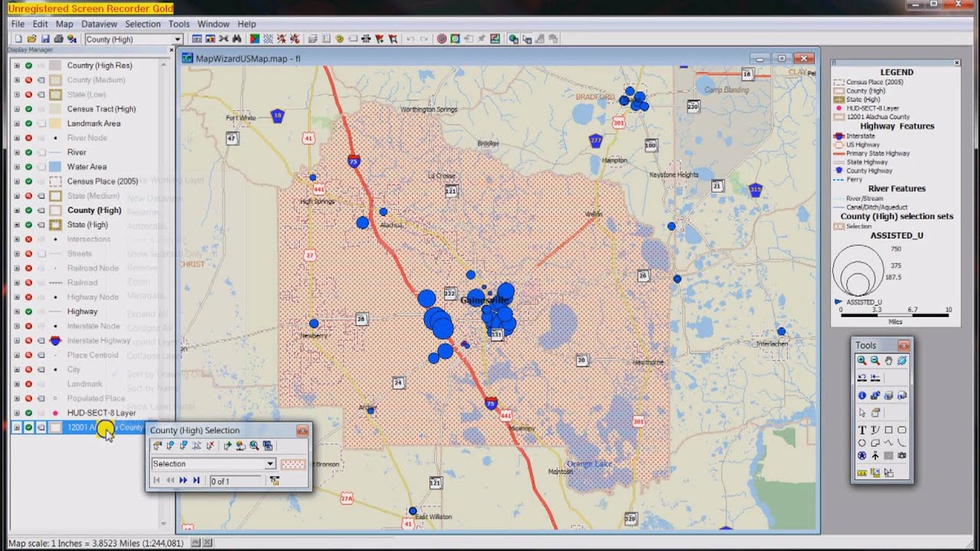Go to next selection record button
This screenshot has width=980, height=551.
coord(183,481)
